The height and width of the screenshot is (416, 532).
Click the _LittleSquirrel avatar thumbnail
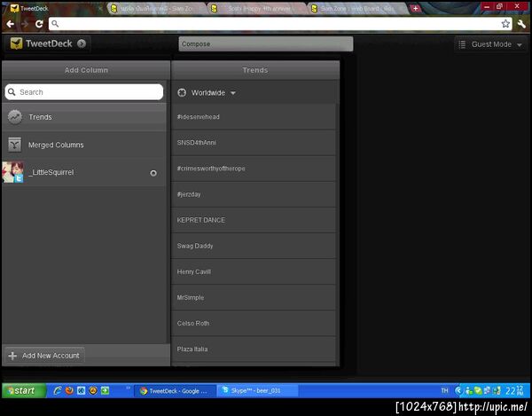(x=13, y=172)
